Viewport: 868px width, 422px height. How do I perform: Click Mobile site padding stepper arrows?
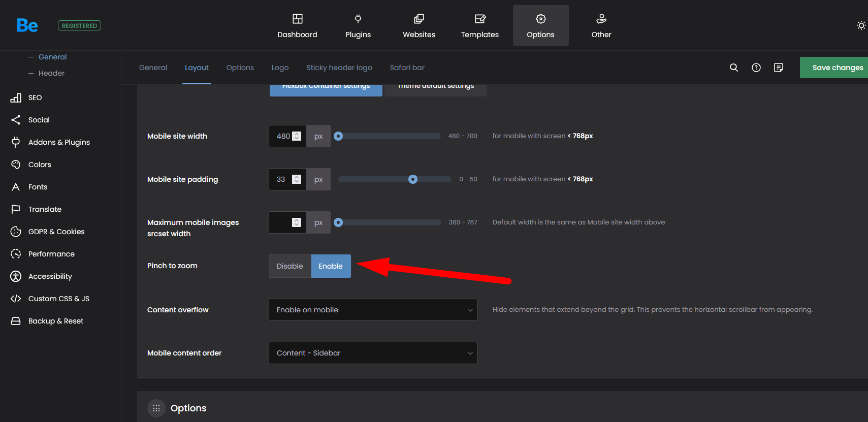pyautogui.click(x=297, y=179)
